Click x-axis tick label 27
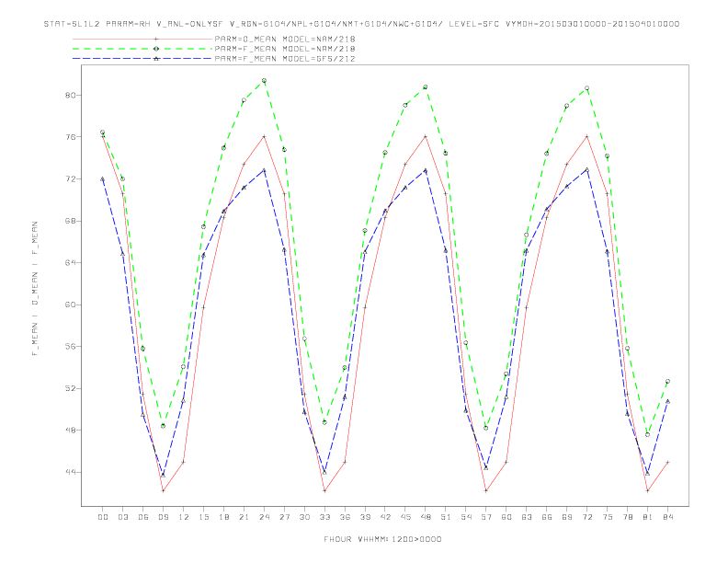This screenshot has height=563, width=728. point(285,517)
